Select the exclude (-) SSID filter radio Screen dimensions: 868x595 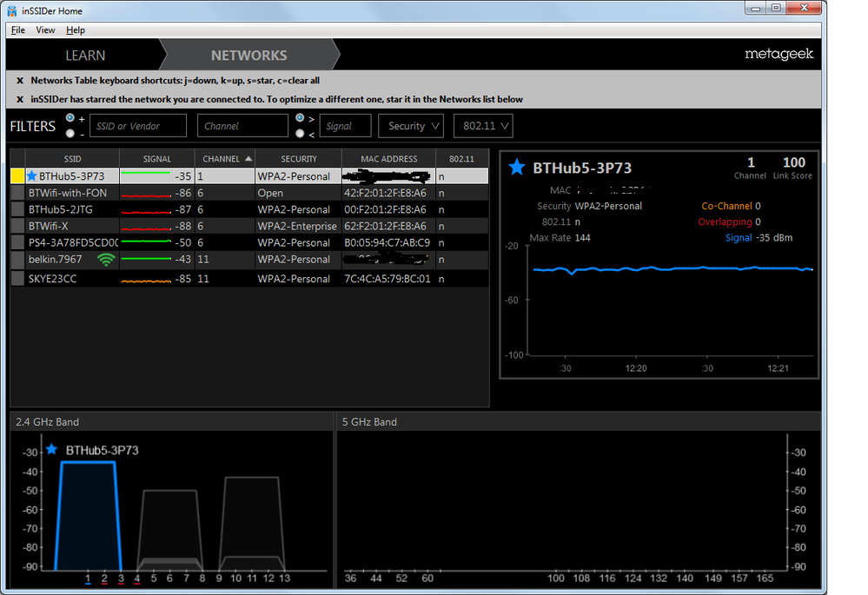point(70,134)
